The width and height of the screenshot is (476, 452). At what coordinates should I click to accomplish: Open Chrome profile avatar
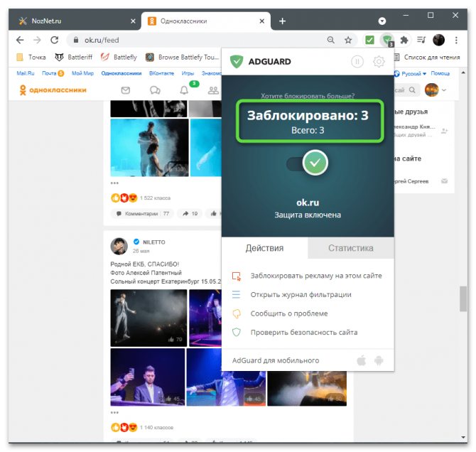click(x=438, y=40)
